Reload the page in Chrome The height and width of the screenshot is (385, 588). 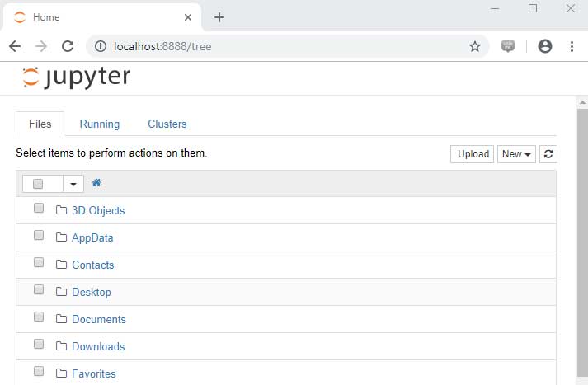coord(68,46)
